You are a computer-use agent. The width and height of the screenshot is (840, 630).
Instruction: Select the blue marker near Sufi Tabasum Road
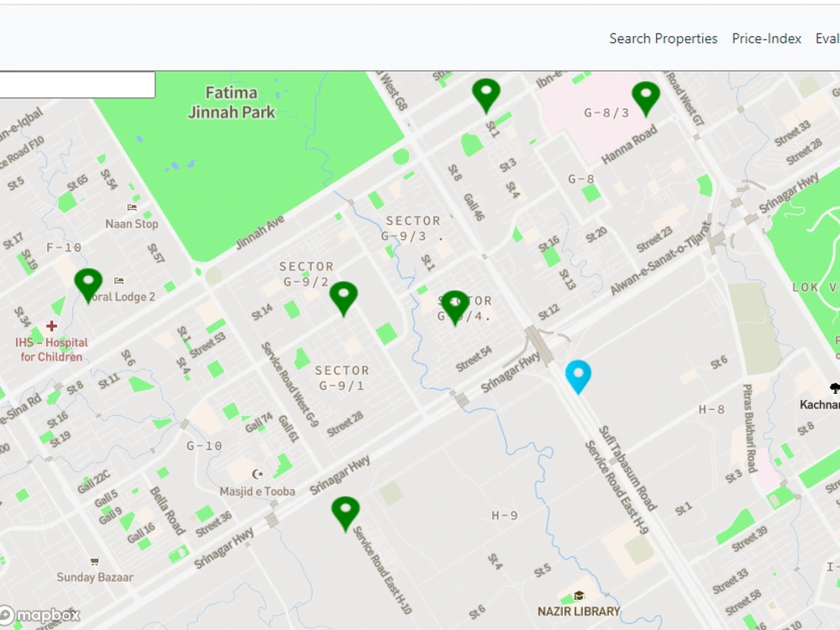[578, 377]
